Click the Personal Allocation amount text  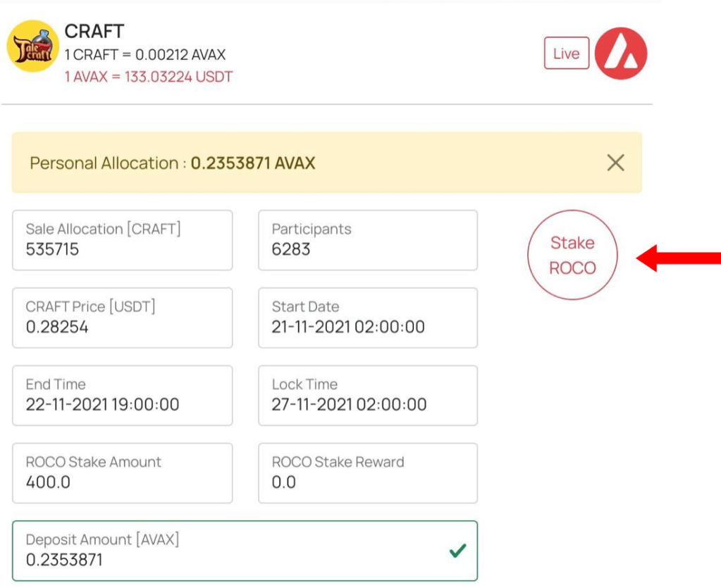[x=252, y=163]
